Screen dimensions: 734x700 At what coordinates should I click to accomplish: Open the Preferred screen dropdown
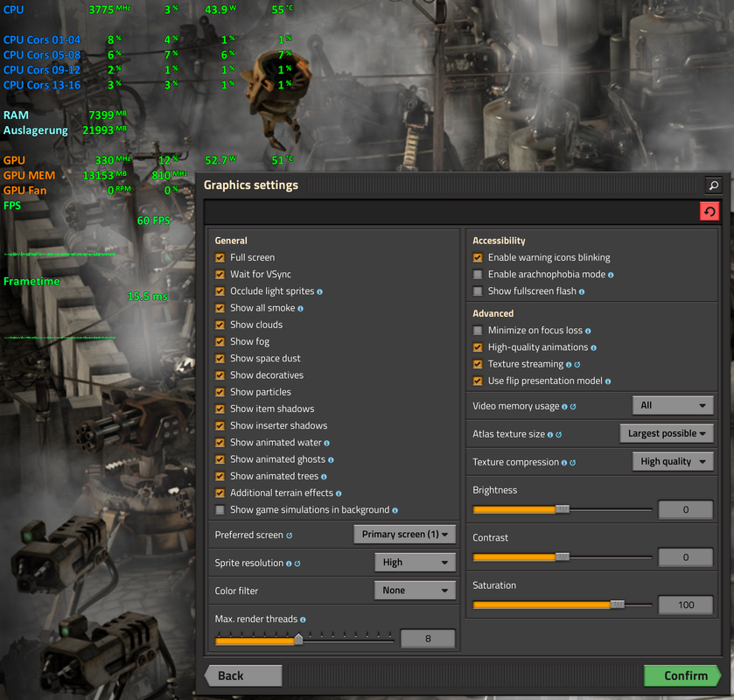click(404, 535)
